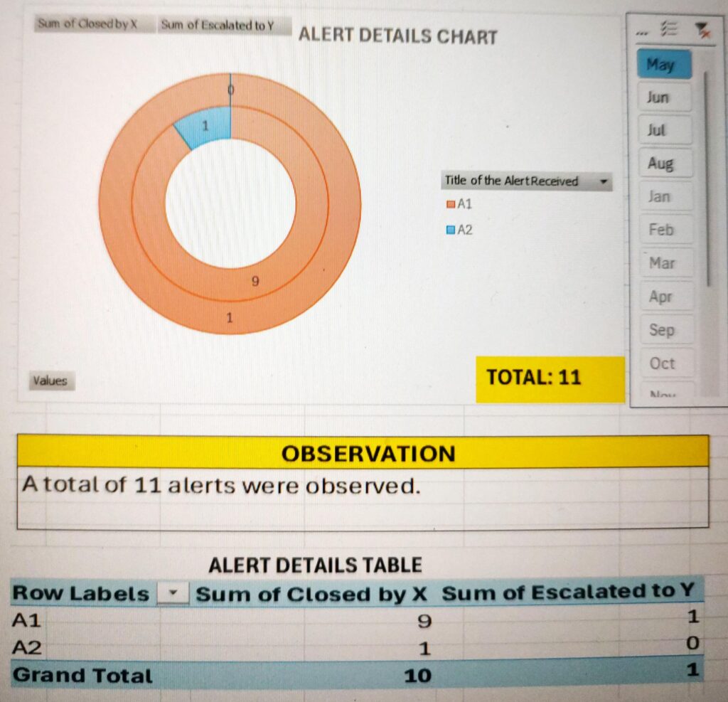Toggle the Aug month slicer button
This screenshot has height=702, width=728.
coord(664,164)
